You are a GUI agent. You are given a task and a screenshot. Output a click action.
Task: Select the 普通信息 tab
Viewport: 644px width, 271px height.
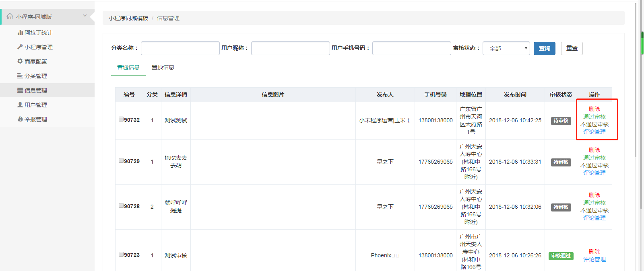(x=128, y=67)
